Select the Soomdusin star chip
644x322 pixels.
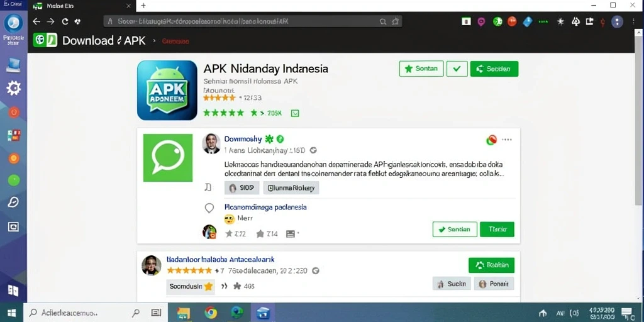[x=190, y=286]
